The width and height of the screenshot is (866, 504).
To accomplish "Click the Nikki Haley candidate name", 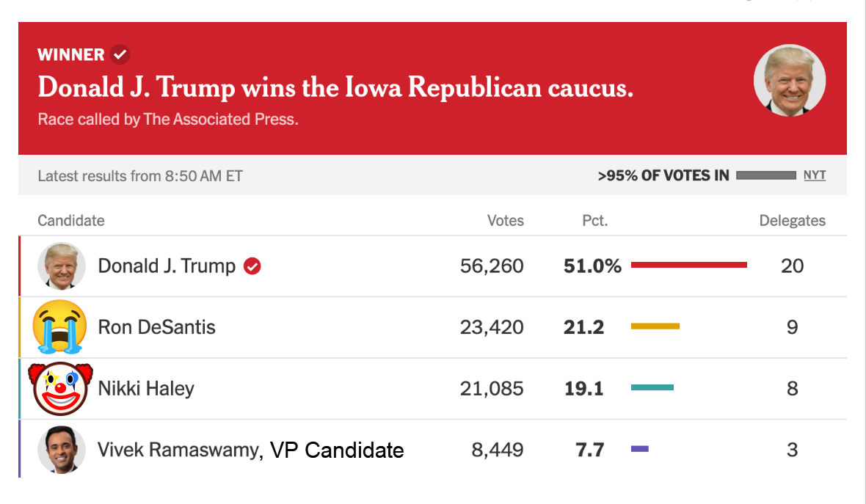I will coord(146,388).
